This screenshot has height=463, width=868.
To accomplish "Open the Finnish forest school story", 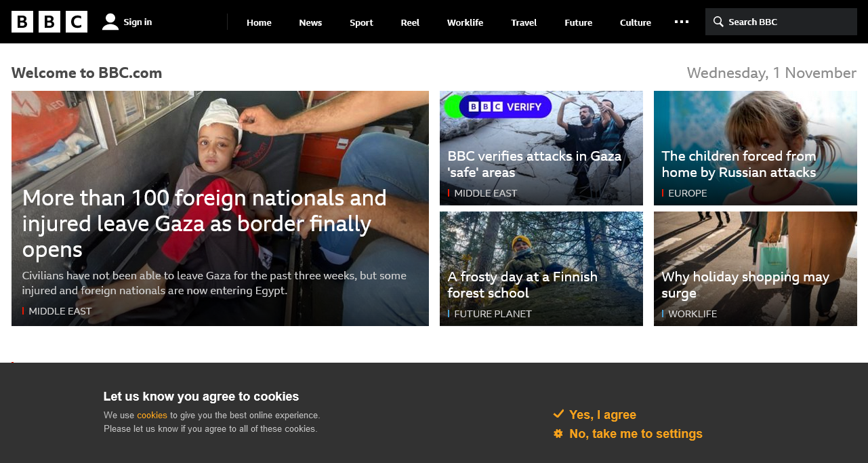I will pyautogui.click(x=522, y=285).
